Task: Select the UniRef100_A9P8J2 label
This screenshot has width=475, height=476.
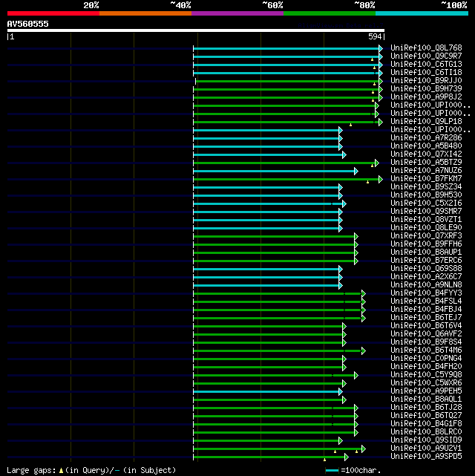Action: [426, 97]
